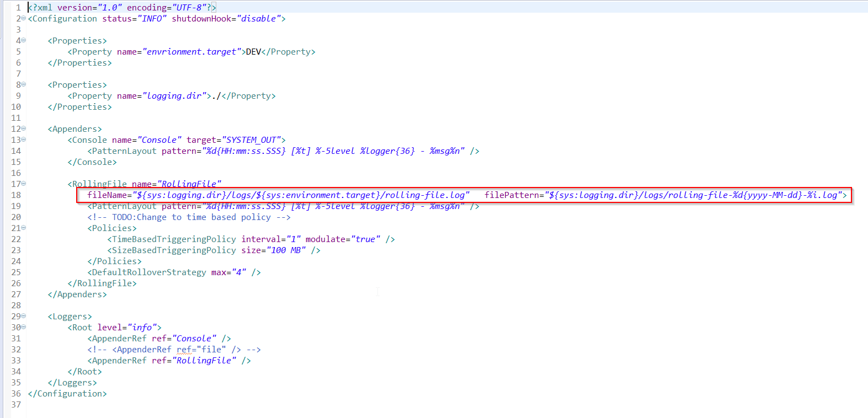Click the "logging.dir" property name value
Viewport: 868px width, 418px height.
174,96
